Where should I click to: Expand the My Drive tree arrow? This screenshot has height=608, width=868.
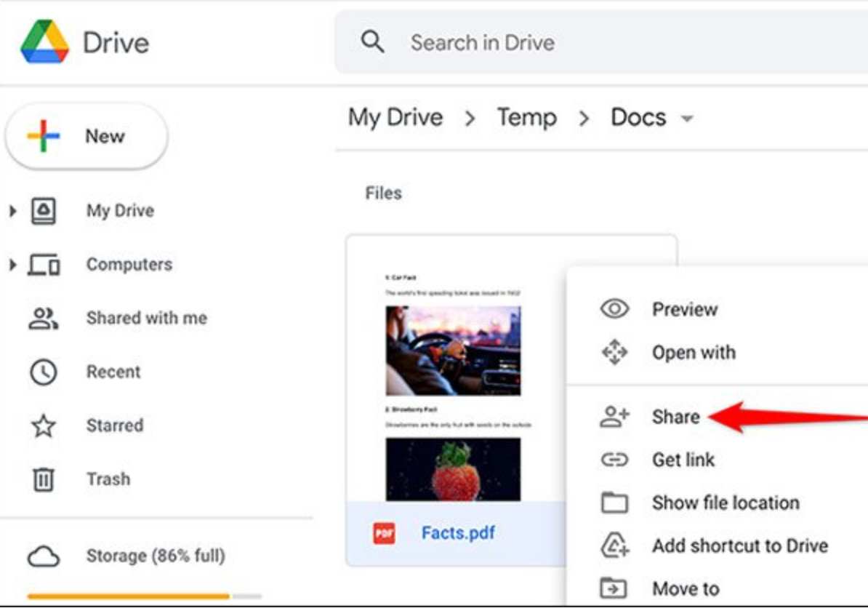coord(12,211)
